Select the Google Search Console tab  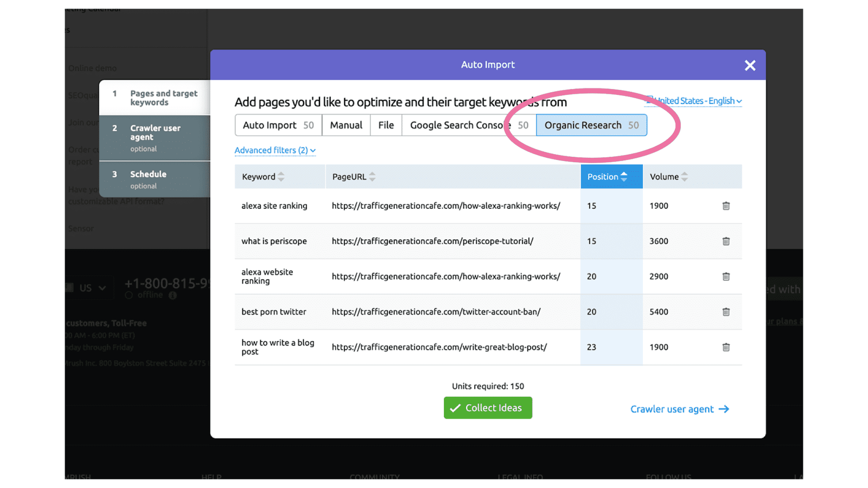coord(458,125)
